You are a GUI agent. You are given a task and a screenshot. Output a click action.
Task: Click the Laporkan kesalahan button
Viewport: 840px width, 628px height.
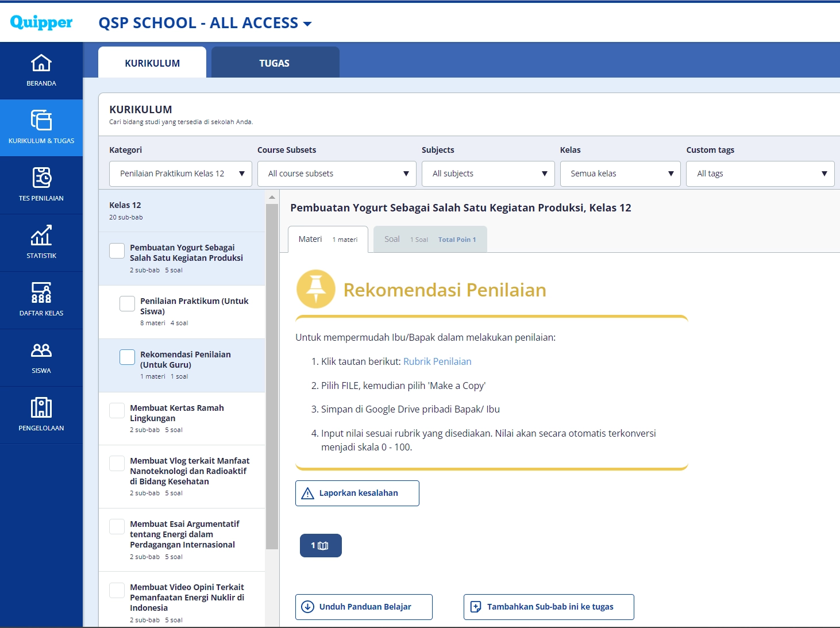point(357,493)
